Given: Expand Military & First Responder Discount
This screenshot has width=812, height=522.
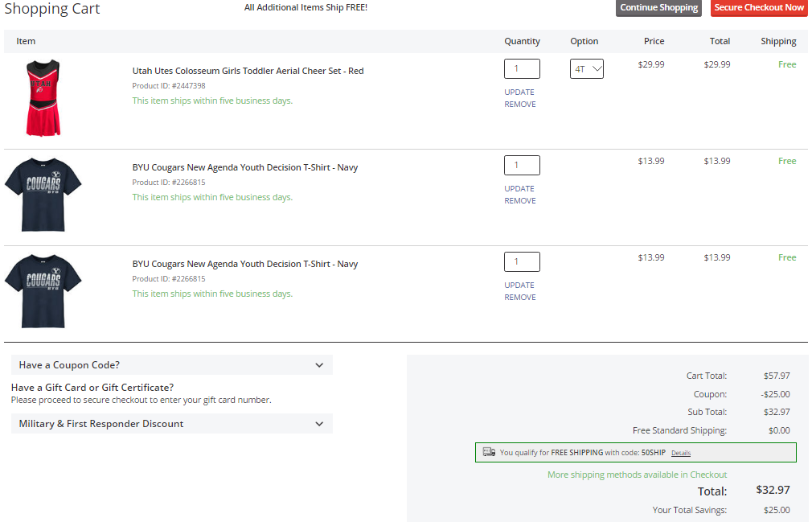Looking at the screenshot, I should click(171, 424).
